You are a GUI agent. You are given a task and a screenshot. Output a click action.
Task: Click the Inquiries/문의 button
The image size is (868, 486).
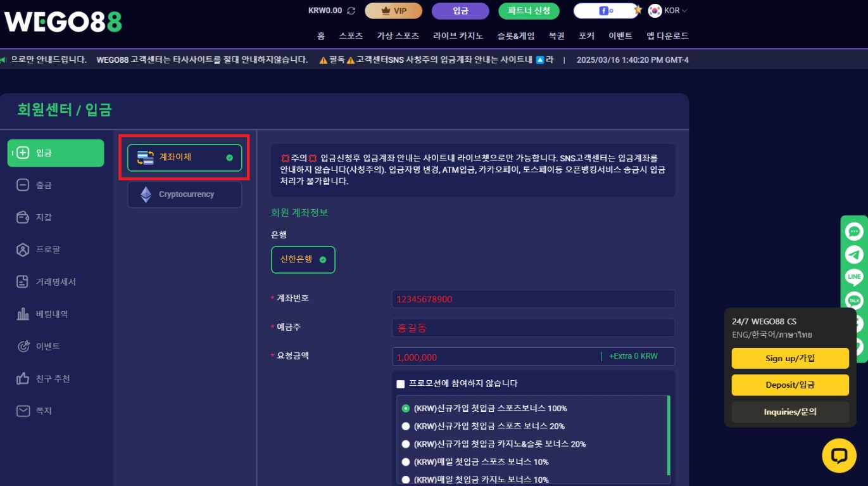pyautogui.click(x=790, y=412)
